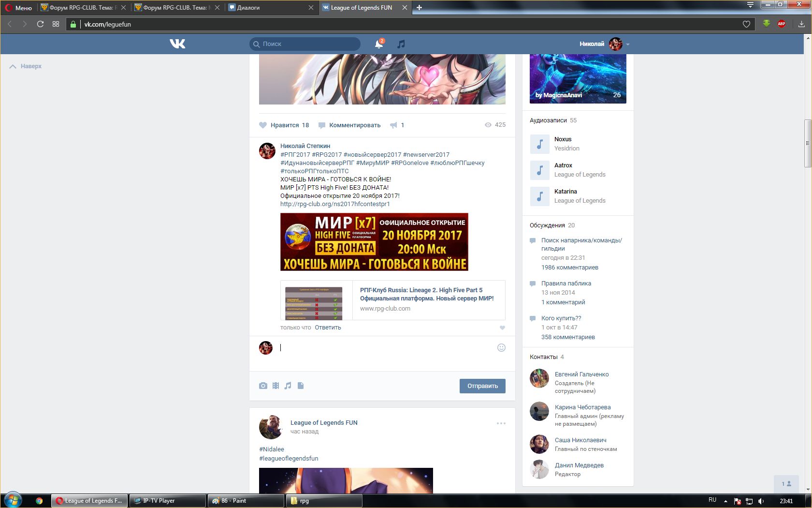
Task: Switch to the Диалоги tab
Action: pos(271,8)
